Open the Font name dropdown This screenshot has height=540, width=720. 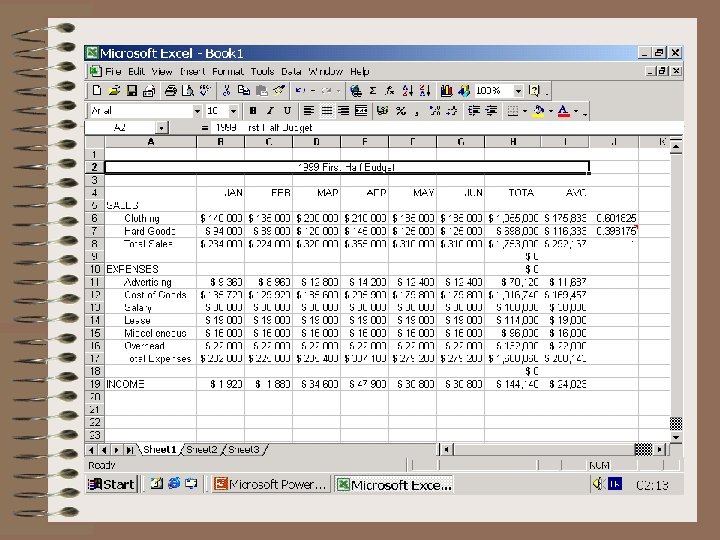click(x=197, y=111)
